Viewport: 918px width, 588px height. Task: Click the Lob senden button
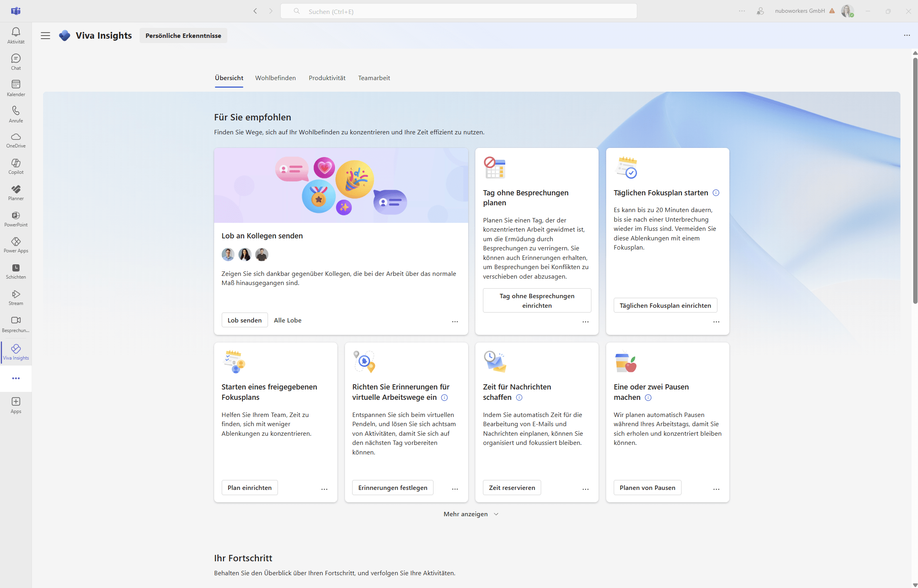coord(244,320)
